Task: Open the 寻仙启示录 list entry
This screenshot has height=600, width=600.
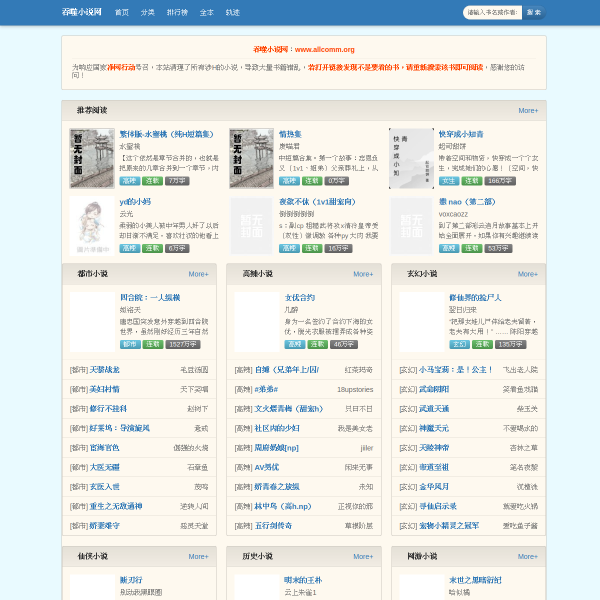Action: coord(438,506)
